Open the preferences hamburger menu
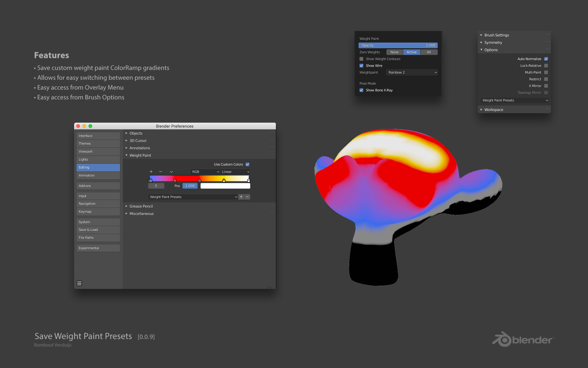Image resolution: width=588 pixels, height=368 pixels. click(x=79, y=283)
